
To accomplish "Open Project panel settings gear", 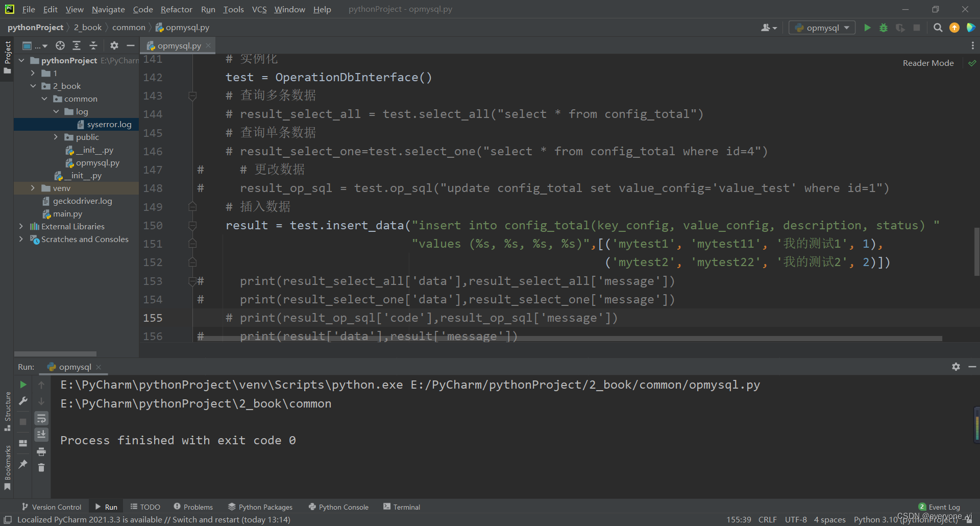I will tap(114, 45).
